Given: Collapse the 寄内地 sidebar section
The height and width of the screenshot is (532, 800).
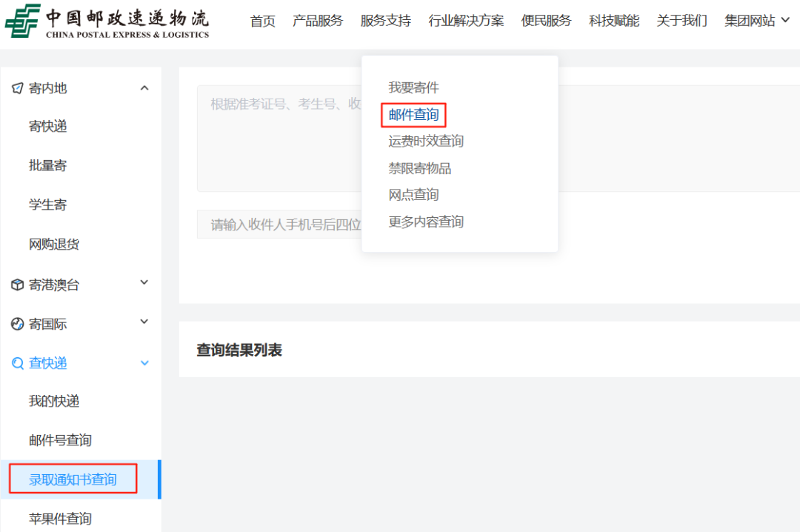Looking at the screenshot, I should [x=144, y=87].
